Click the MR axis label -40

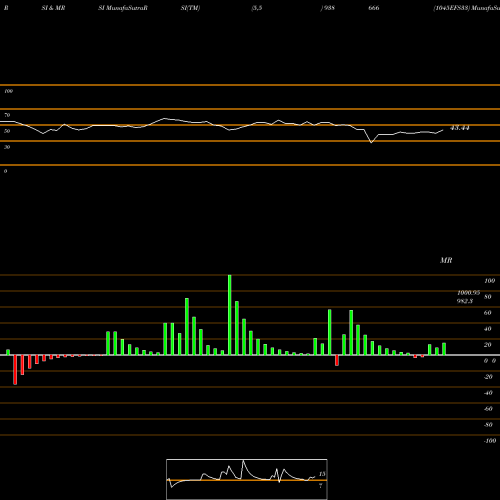(488, 393)
